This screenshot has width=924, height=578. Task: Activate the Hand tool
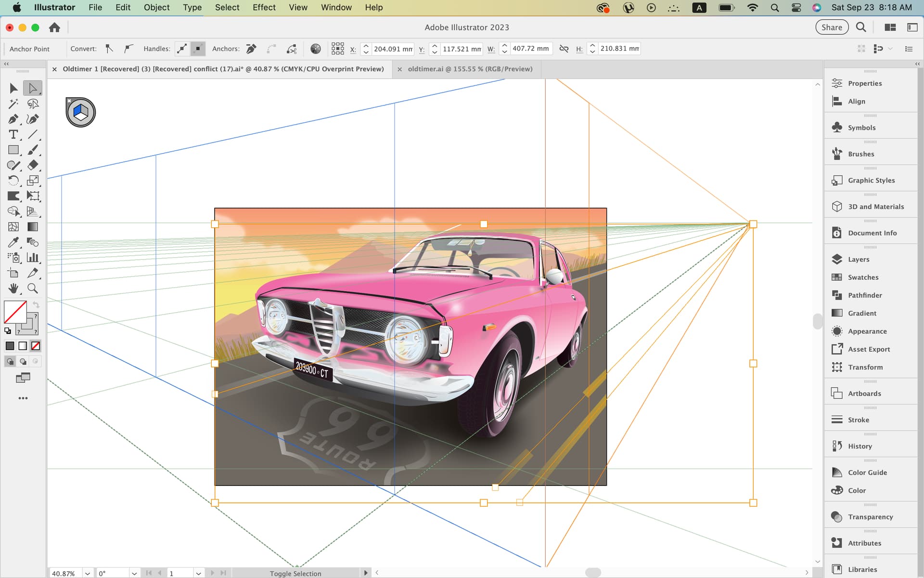click(x=13, y=289)
